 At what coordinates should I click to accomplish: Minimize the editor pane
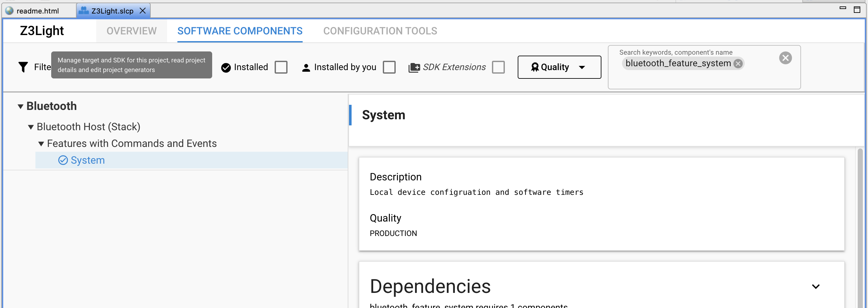[843, 8]
